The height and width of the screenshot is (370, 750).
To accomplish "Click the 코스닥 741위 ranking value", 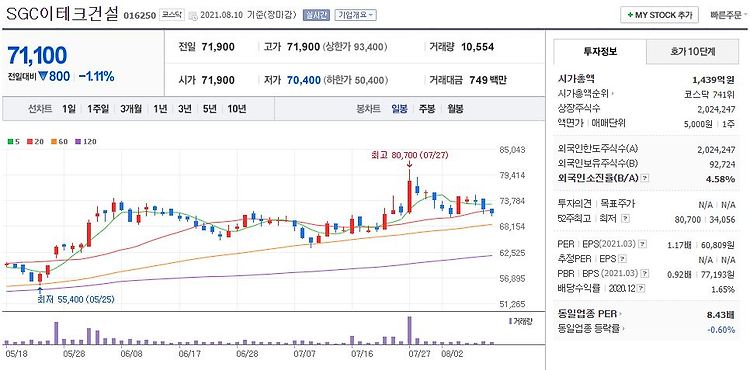I will pos(710,94).
